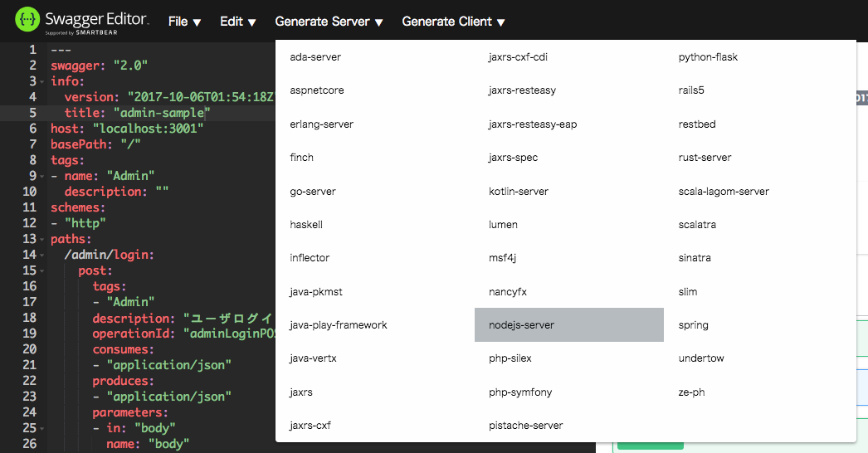Pick php-symfony server generator

click(x=520, y=392)
